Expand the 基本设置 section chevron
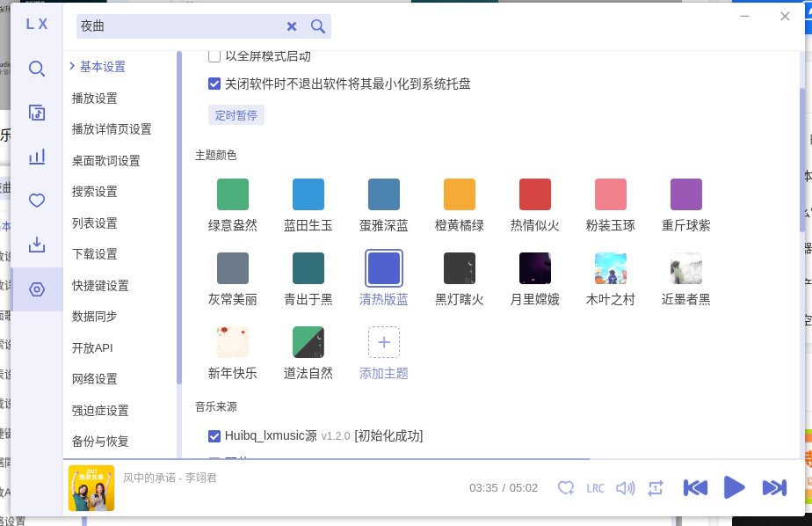This screenshot has width=812, height=526. point(72,66)
